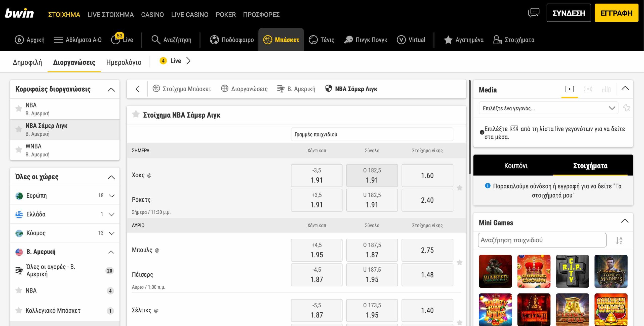Screen dimensions: 644x326
Task: Pick Μπουλς +4,5 handicap 1.95
Action: point(316,250)
